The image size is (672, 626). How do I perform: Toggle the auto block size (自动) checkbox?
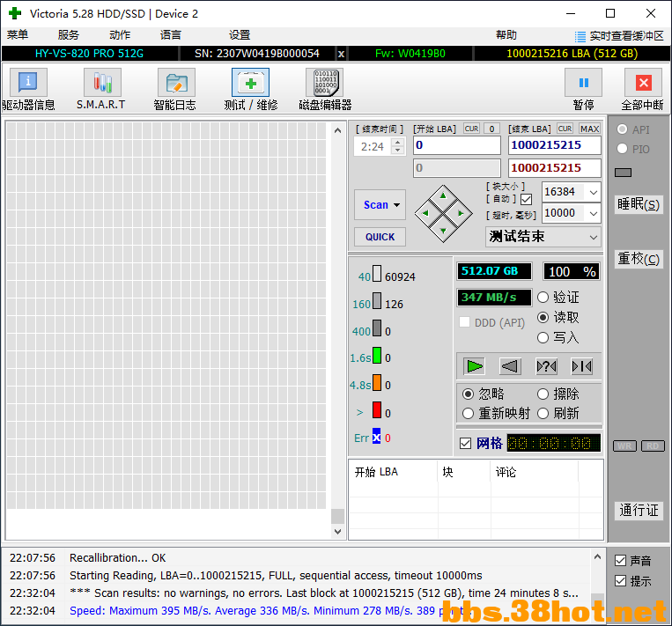[527, 199]
